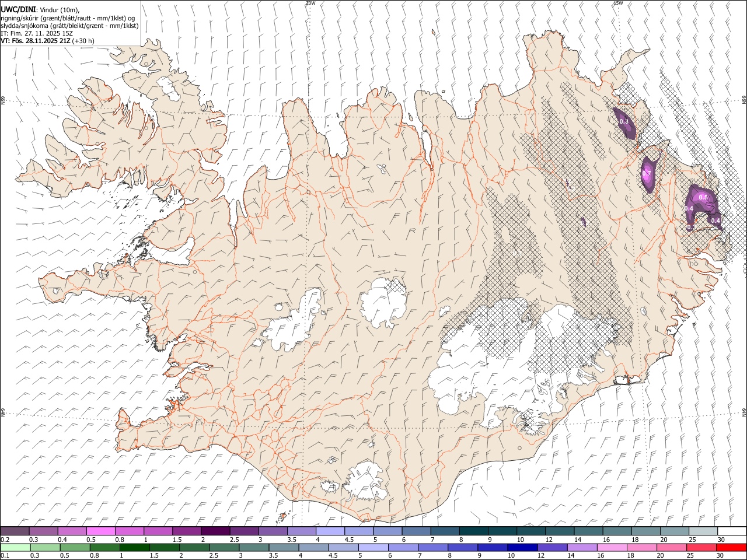Click the 0.3 snowfall contour label
This screenshot has width=747, height=560.
tap(624, 121)
